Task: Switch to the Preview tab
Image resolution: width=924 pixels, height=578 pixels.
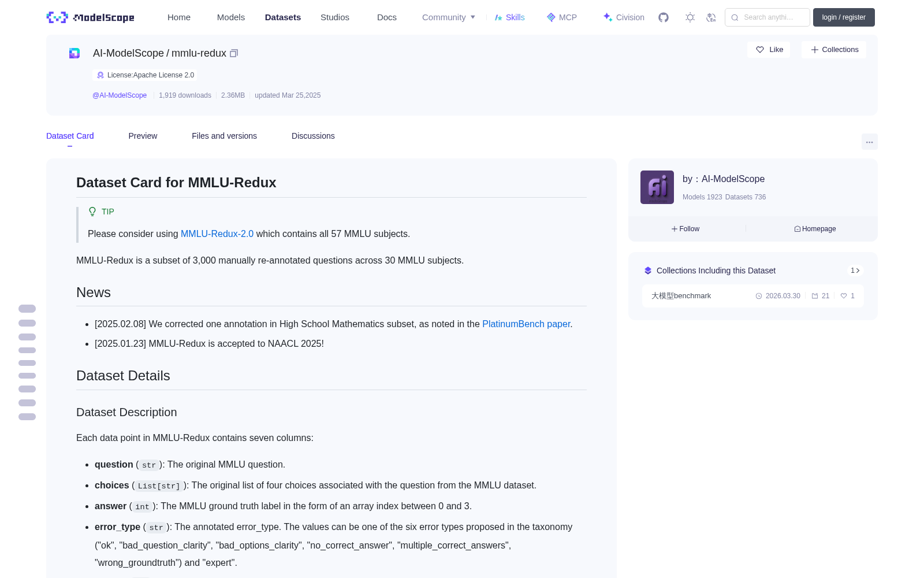Action: tap(143, 136)
